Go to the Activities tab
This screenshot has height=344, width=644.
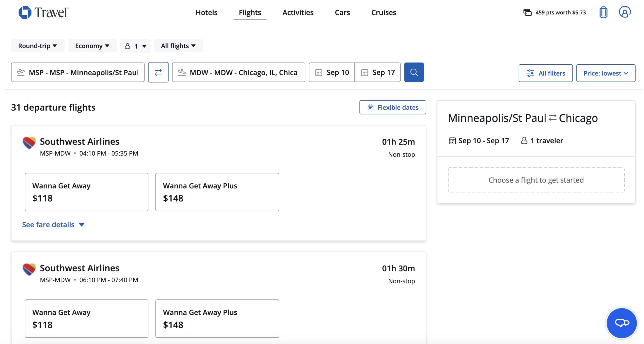coord(298,12)
